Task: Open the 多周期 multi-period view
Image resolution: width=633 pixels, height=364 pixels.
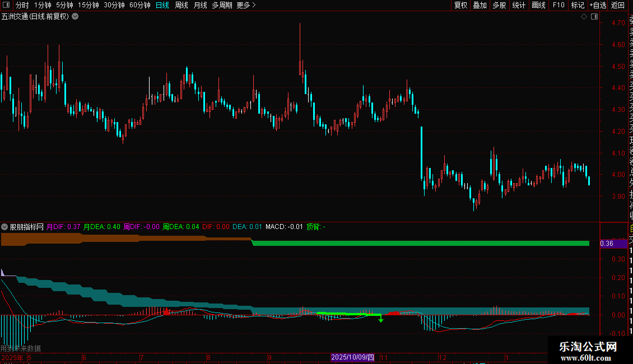Action: (x=222, y=5)
